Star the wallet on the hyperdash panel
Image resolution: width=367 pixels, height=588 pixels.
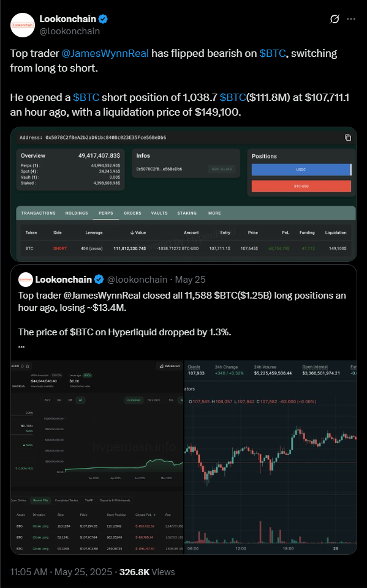[x=28, y=367]
